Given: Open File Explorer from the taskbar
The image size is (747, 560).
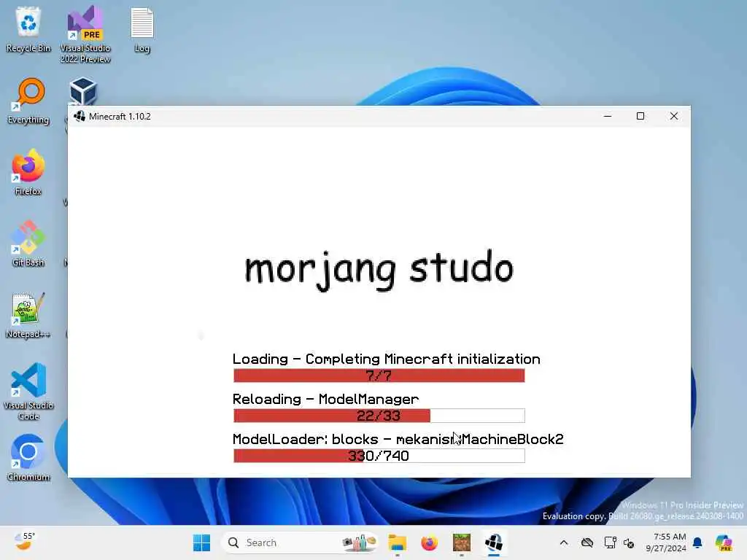Looking at the screenshot, I should [397, 542].
